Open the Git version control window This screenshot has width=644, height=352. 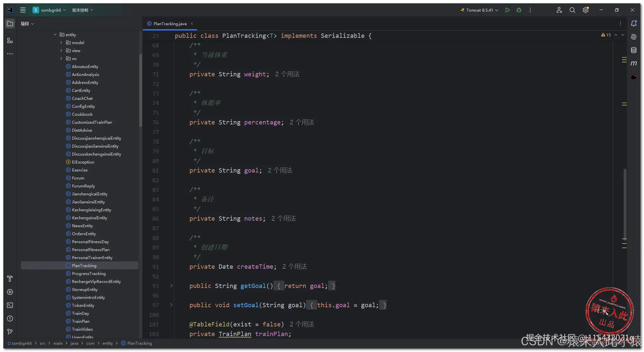pos(10,332)
